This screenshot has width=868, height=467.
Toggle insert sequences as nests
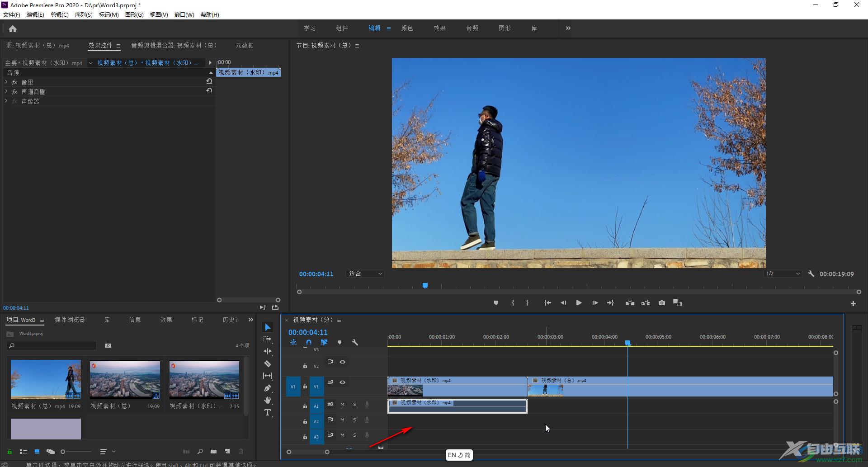coord(293,342)
